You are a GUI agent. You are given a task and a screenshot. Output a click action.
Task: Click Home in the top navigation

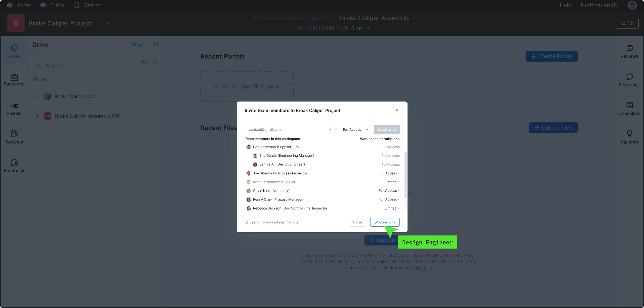click(x=18, y=5)
